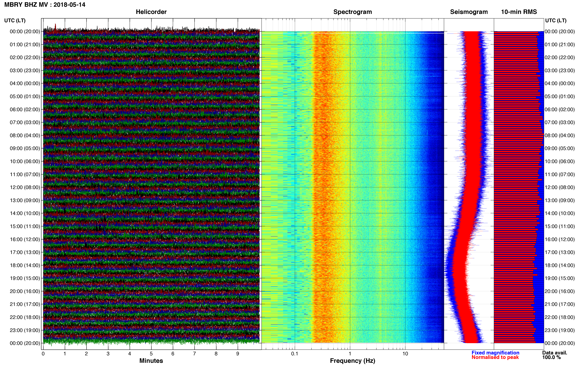Viewport: 588px width, 368px height.
Task: Click left time label '03:00 (23:00)'
Action: point(25,71)
